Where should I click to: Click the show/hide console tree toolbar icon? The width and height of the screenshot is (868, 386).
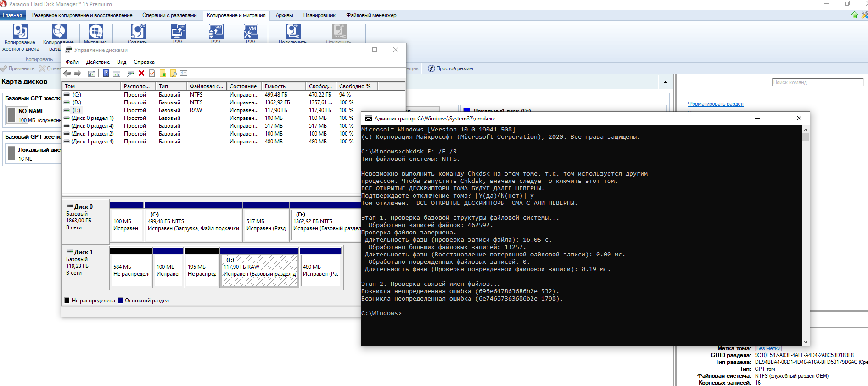point(92,74)
